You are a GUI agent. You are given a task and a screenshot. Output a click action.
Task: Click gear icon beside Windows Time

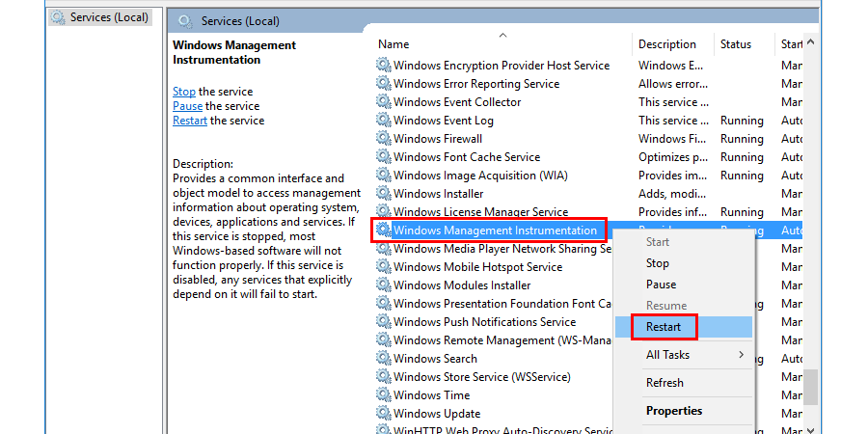[x=383, y=394]
